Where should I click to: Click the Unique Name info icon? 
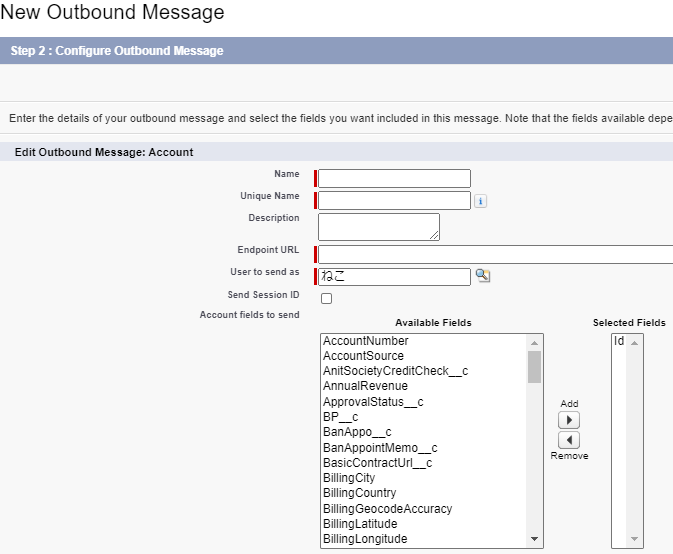coord(480,201)
